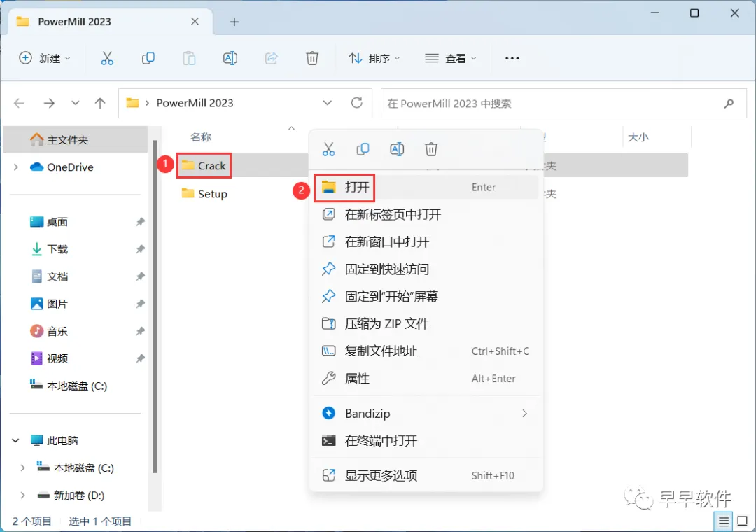Screen dimensions: 756x532
Task: Expand 本地磁盘 (C:) under 此电脑
Action: pos(22,468)
